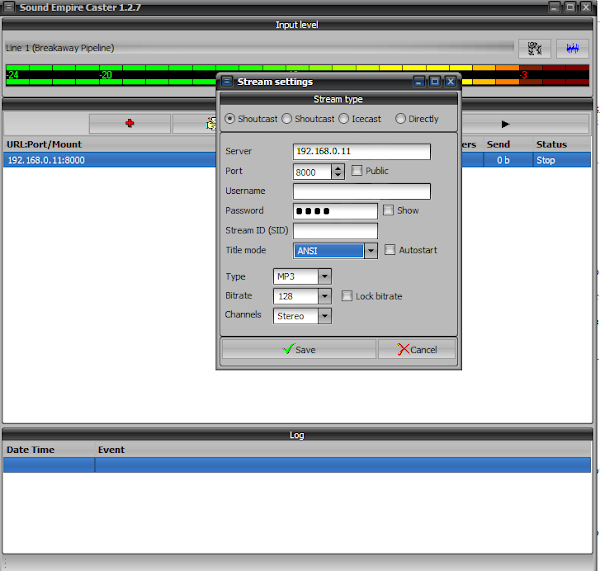600x571 pixels.
Task: Click the Stream ID (SID) field
Action: tap(335, 231)
